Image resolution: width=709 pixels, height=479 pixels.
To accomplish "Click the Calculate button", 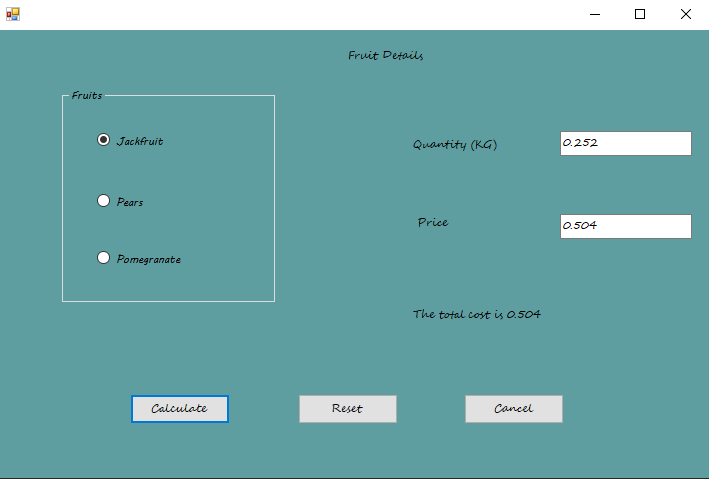I will tap(180, 409).
